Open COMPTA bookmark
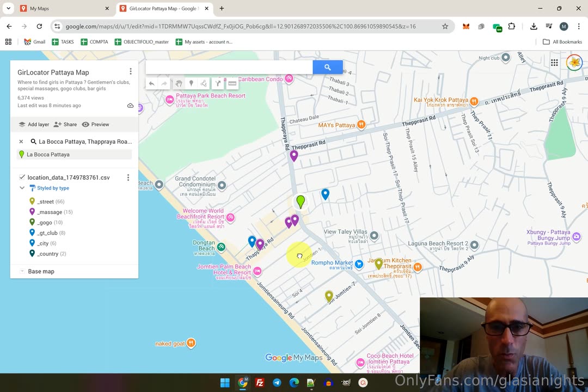The image size is (588, 392). (x=95, y=42)
